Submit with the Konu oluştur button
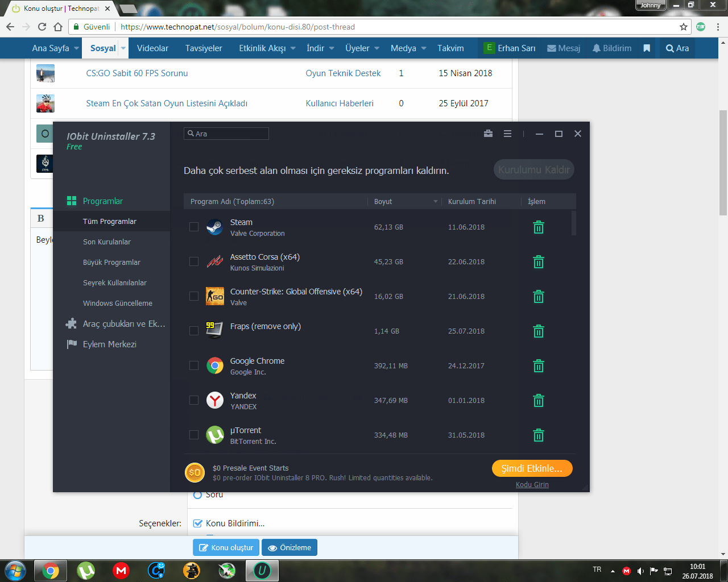This screenshot has width=728, height=582. coord(226,548)
